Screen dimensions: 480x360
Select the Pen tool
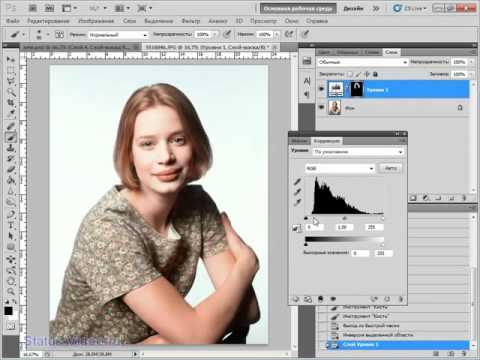[x=11, y=214]
